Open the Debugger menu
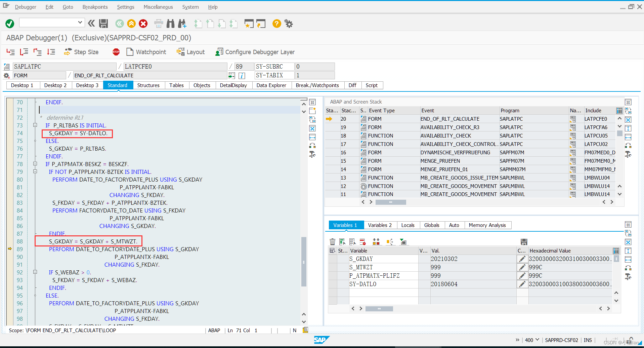Viewport: 644px width, 348px height. [26, 7]
